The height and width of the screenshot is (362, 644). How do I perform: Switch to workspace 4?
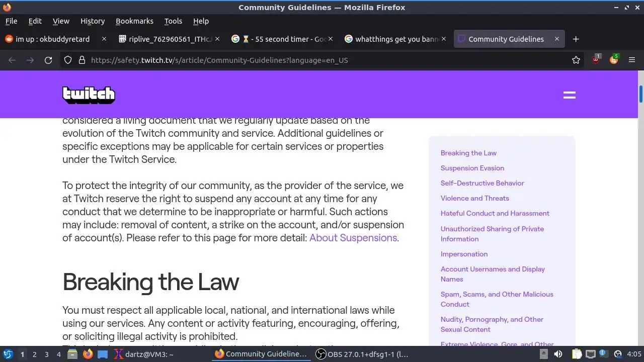58,354
